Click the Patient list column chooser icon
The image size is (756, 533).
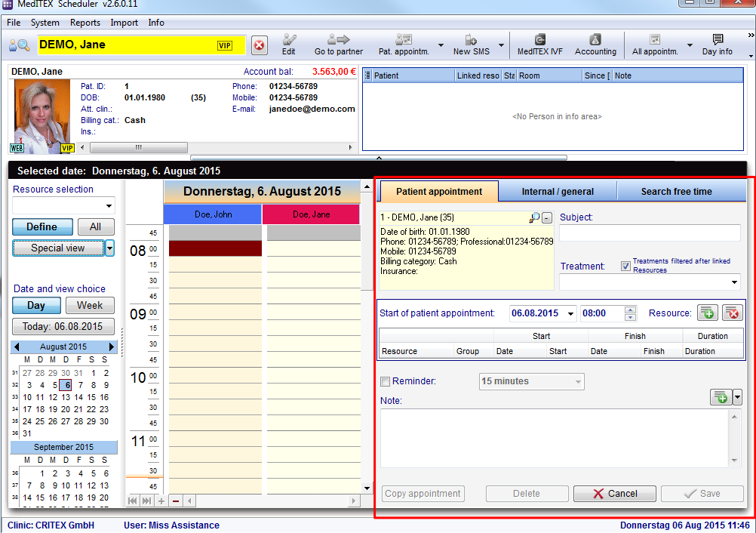(367, 75)
